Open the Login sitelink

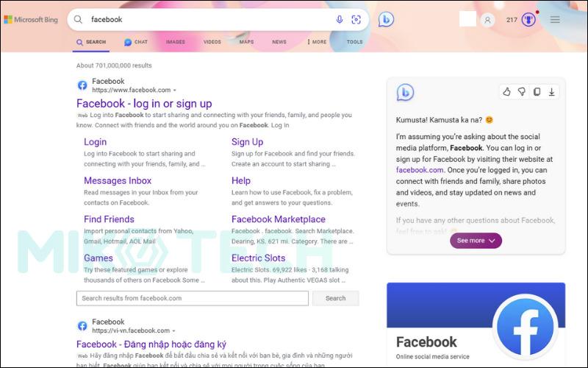[x=96, y=142]
